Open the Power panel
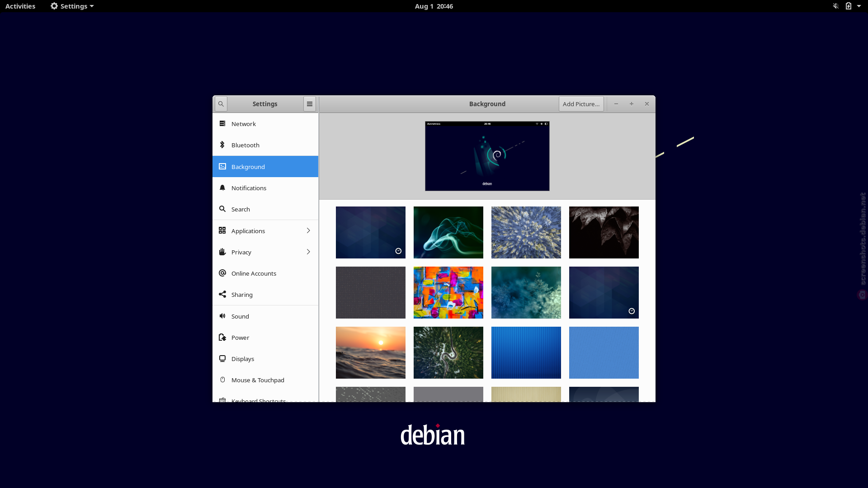This screenshot has height=488, width=868. point(265,337)
